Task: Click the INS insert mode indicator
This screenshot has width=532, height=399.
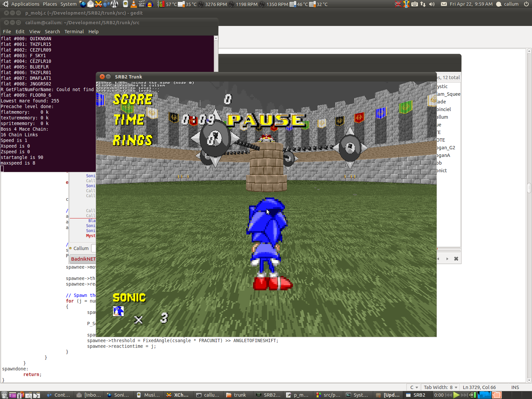Action: click(515, 387)
